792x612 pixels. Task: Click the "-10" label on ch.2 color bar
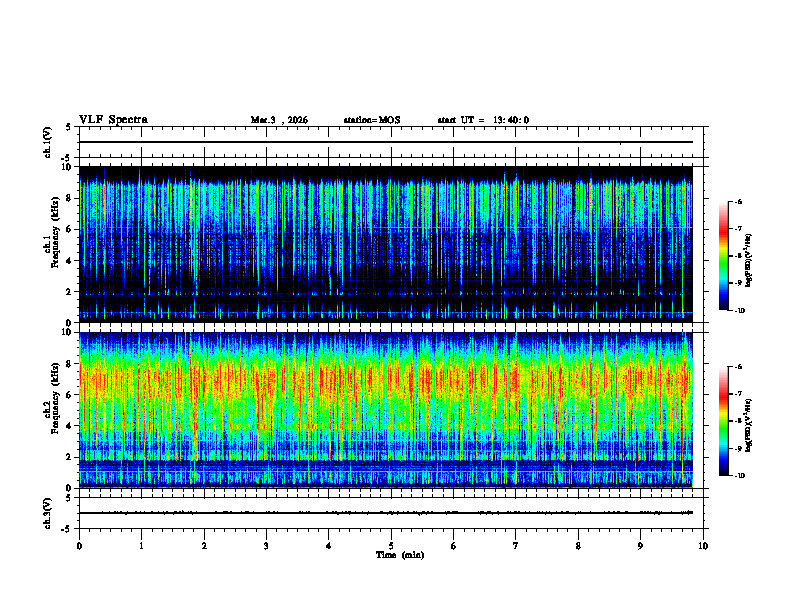pos(739,476)
